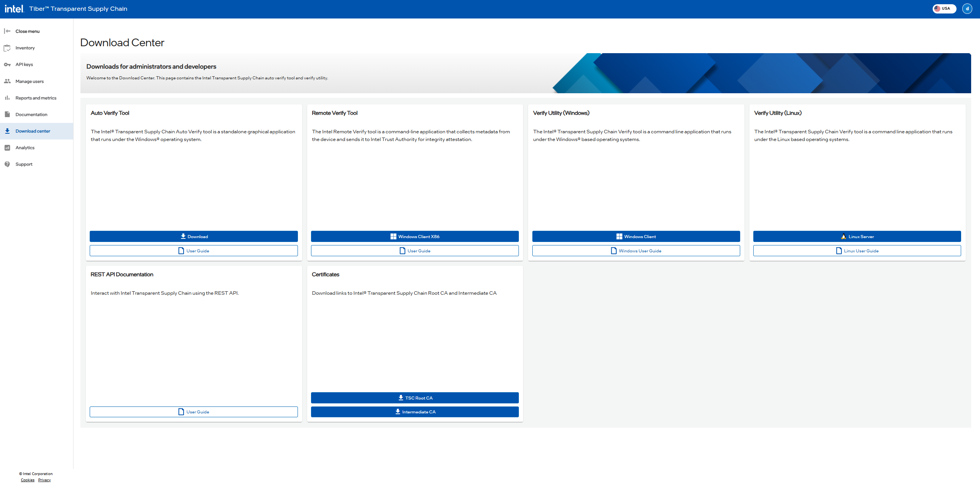Click Tiber Transparent Supply Chain title
The height and width of the screenshot is (487, 980).
click(x=78, y=8)
